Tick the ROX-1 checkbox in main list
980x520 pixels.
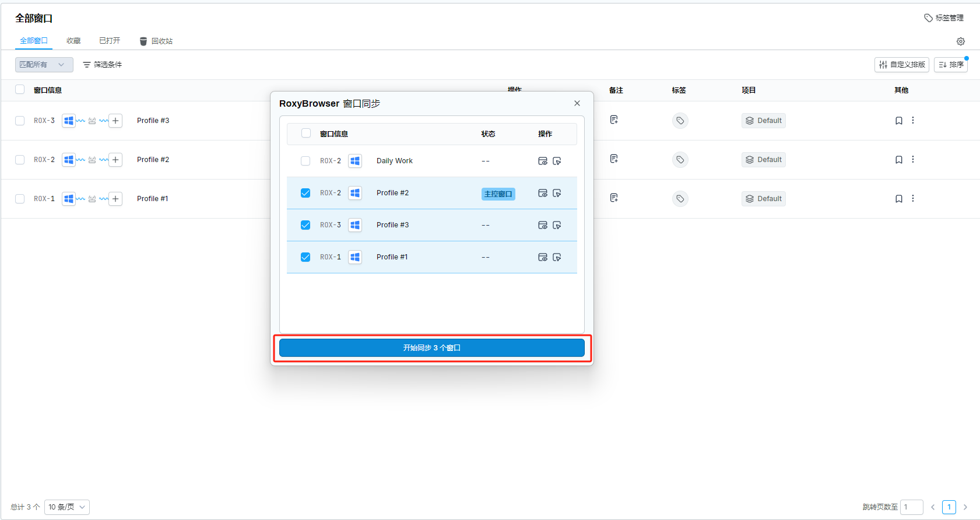pos(20,199)
